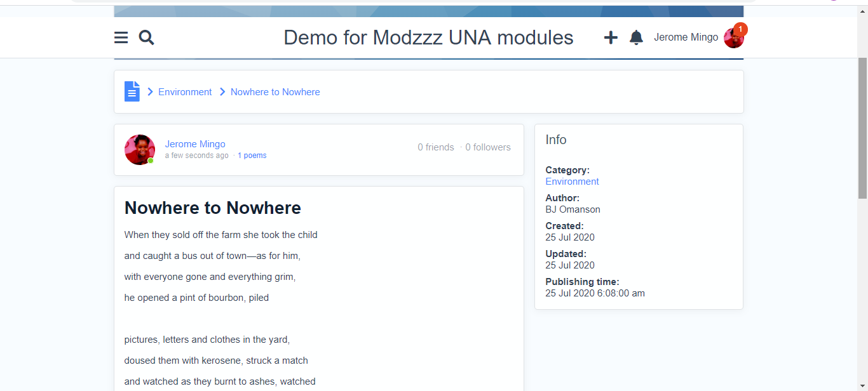Open notifications bell

pos(636,38)
